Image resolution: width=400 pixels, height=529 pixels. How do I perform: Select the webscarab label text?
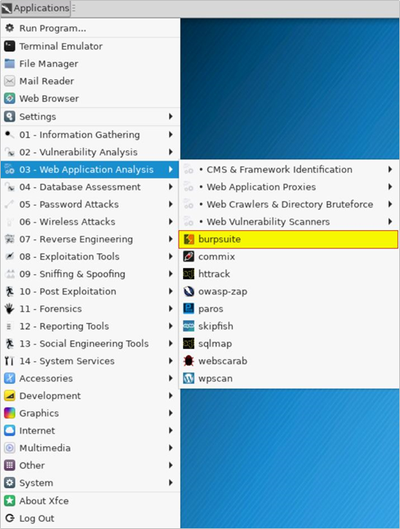(x=223, y=361)
